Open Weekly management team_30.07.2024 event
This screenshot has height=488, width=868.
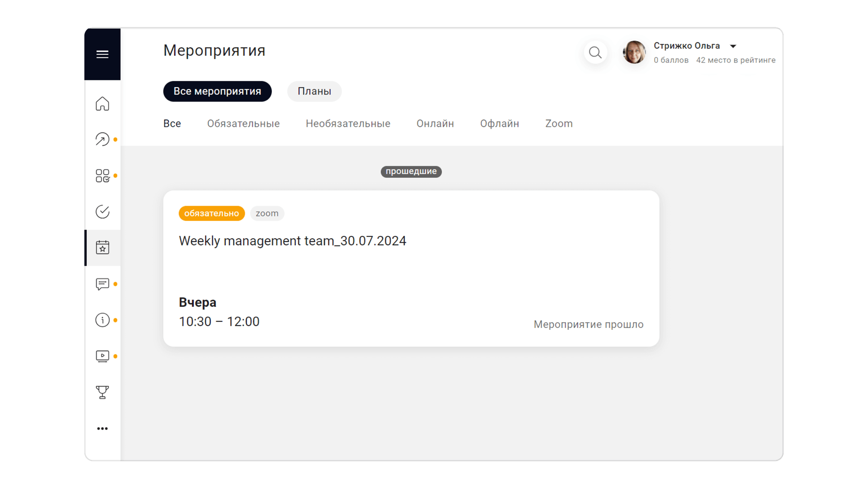(292, 241)
